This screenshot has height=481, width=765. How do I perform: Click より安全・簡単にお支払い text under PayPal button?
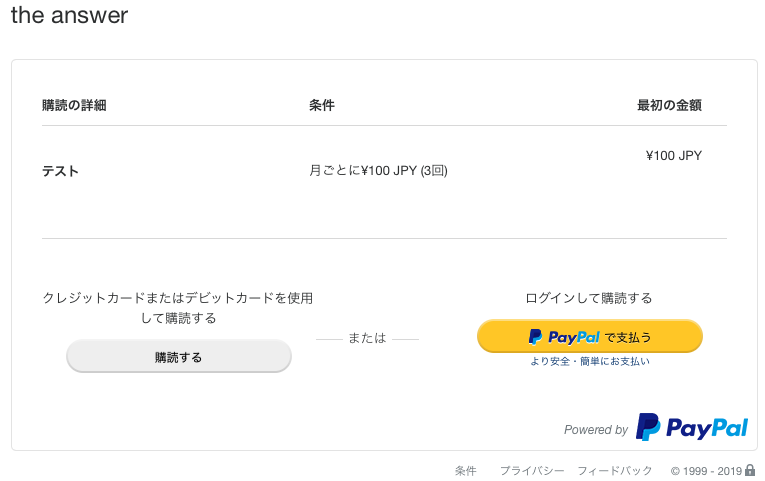[590, 361]
